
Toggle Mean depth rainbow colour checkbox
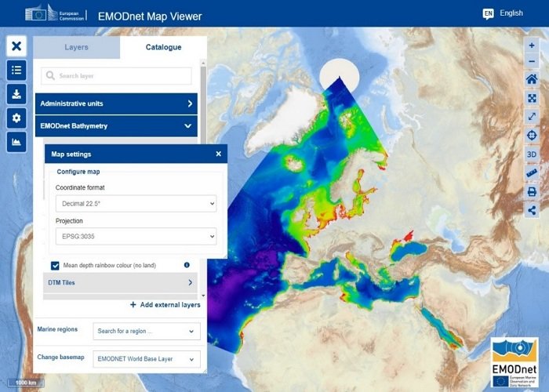tap(55, 265)
